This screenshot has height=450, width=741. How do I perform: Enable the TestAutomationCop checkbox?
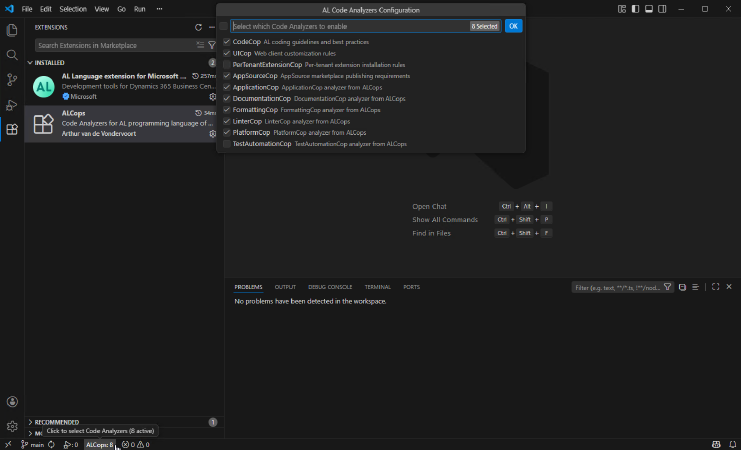[x=226, y=144]
